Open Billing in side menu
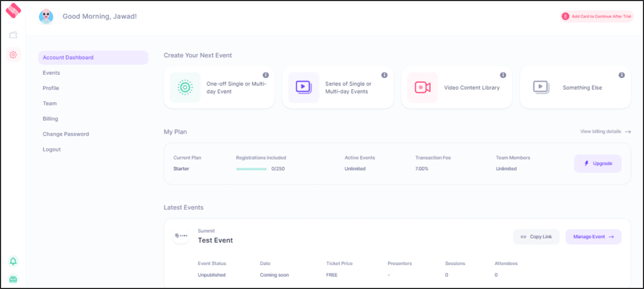 [x=50, y=119]
